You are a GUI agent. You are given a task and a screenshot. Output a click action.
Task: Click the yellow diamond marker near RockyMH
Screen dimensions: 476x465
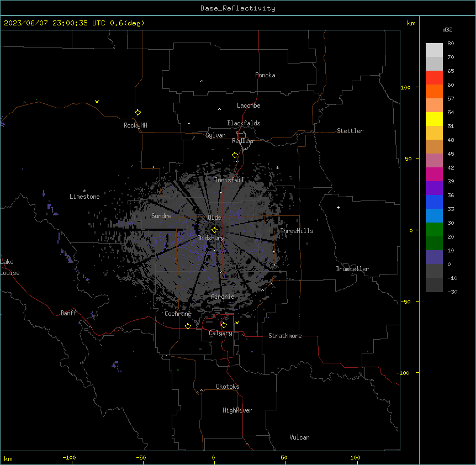pyautogui.click(x=137, y=113)
